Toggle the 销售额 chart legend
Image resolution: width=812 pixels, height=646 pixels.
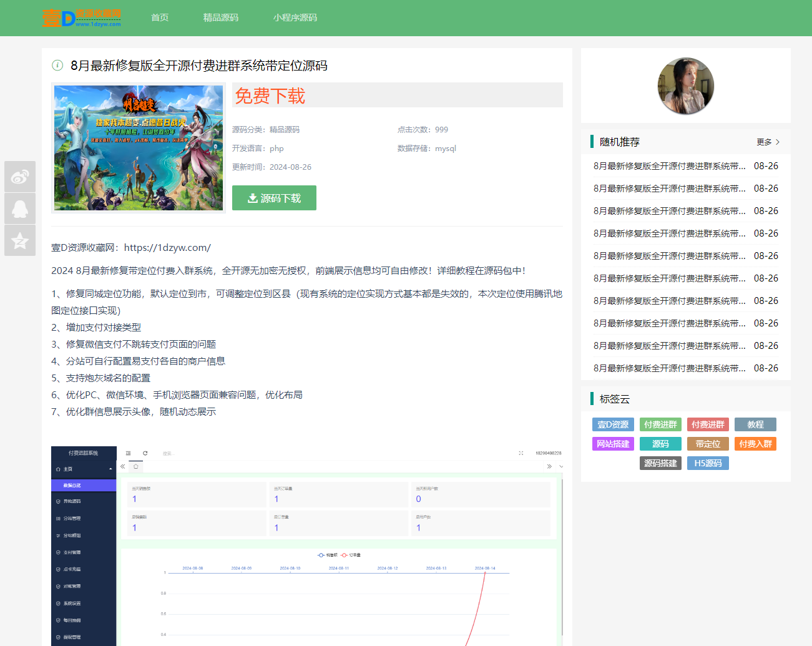click(328, 555)
